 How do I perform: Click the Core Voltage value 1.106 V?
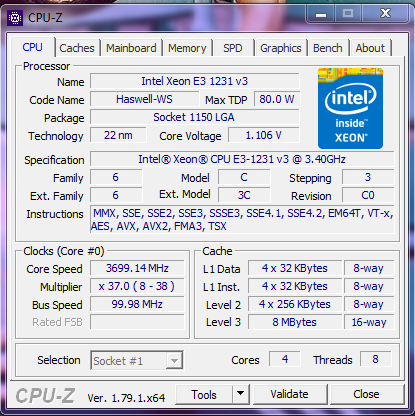tap(264, 135)
